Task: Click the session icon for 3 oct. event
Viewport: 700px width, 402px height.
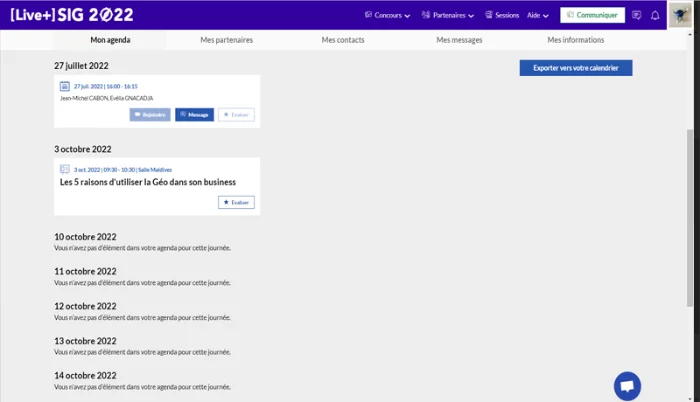Action: click(65, 169)
